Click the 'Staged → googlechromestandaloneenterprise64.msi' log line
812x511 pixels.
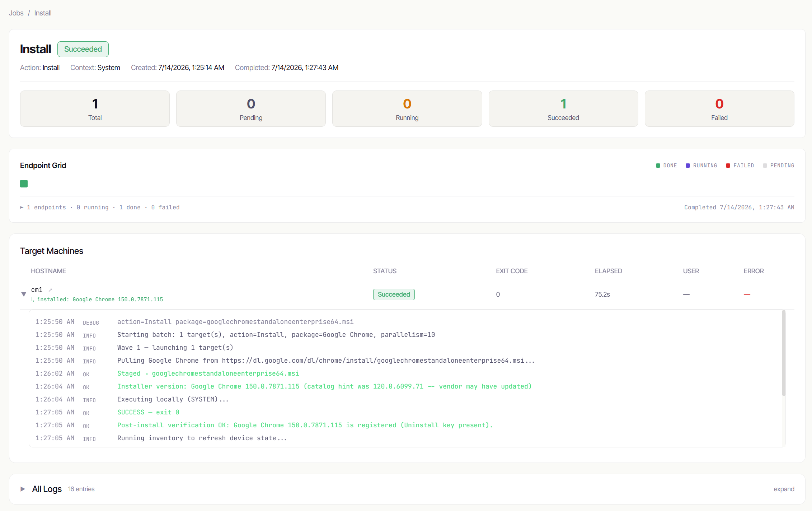[x=208, y=373]
